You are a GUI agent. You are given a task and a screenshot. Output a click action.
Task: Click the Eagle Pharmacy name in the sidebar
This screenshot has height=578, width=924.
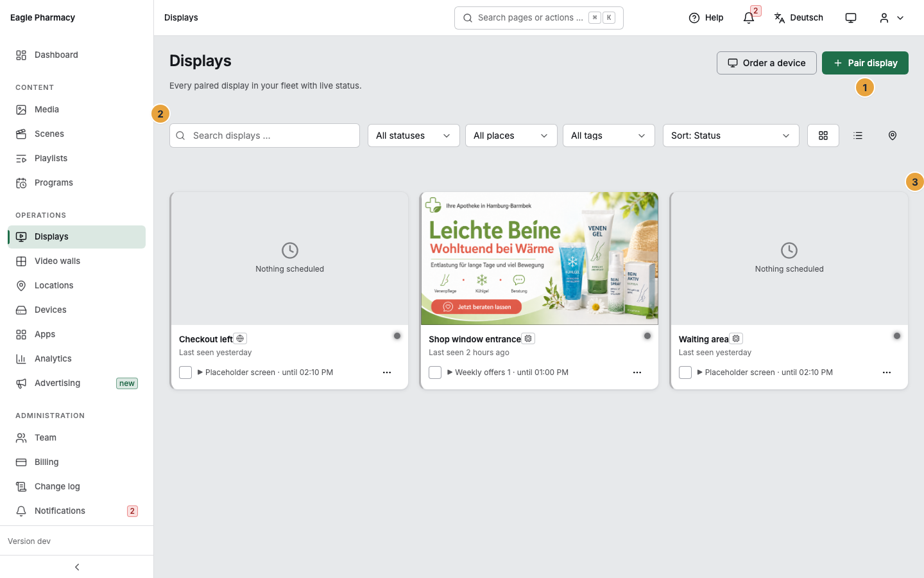coord(42,18)
